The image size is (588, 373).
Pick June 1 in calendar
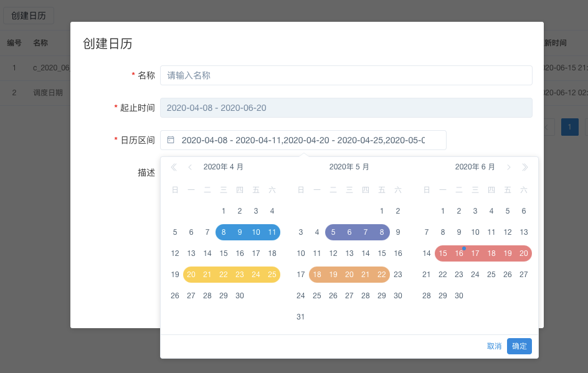[443, 211]
